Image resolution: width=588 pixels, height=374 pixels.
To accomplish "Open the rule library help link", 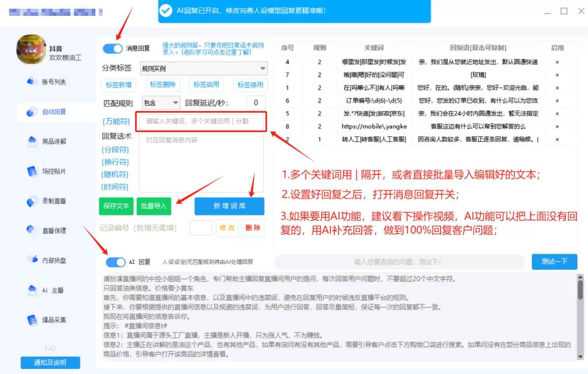I will (213, 49).
